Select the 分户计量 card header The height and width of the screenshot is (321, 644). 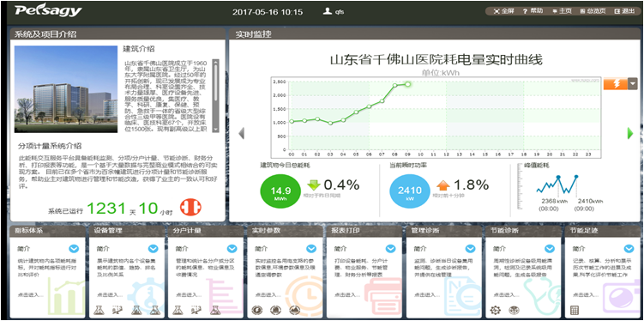(x=206, y=231)
